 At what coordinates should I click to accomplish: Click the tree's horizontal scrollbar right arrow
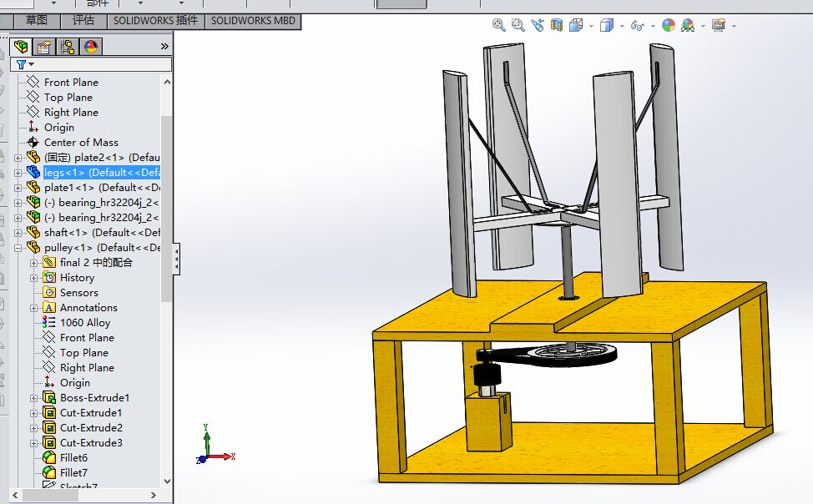point(154,495)
